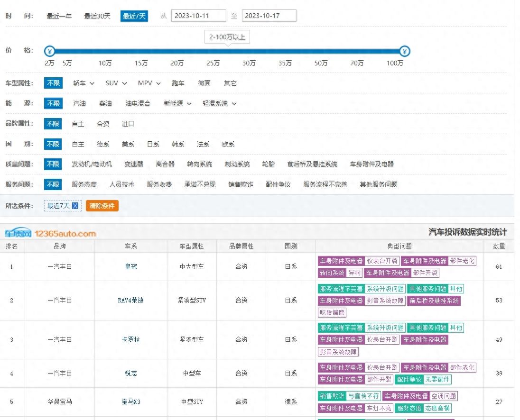Expand the SUV dropdown
Viewport: 520px width, 420px height.
click(x=116, y=83)
